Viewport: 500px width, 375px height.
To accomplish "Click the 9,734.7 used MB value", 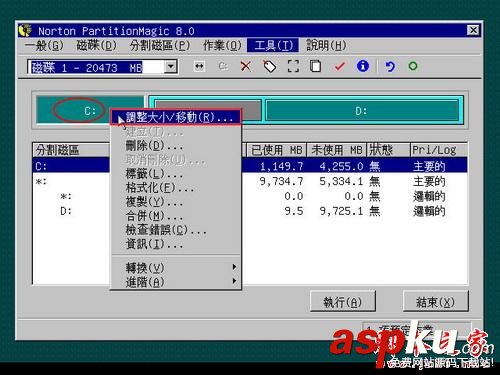I will [x=281, y=181].
